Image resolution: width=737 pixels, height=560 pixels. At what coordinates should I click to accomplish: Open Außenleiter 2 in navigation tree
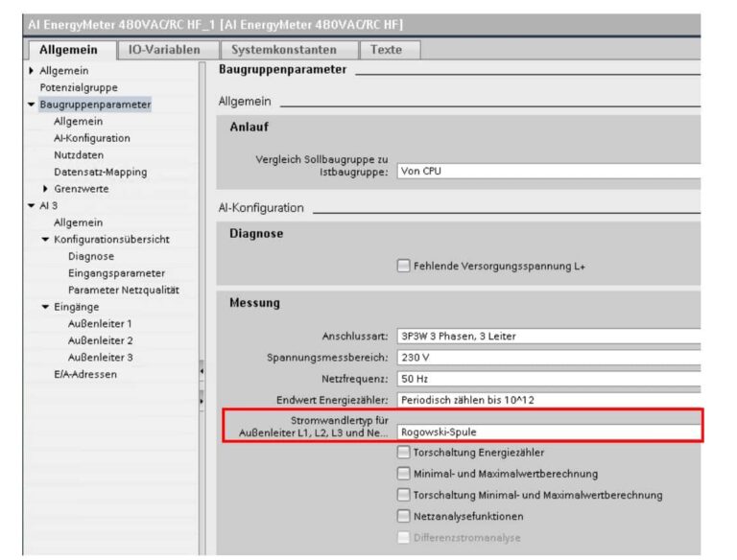point(100,340)
